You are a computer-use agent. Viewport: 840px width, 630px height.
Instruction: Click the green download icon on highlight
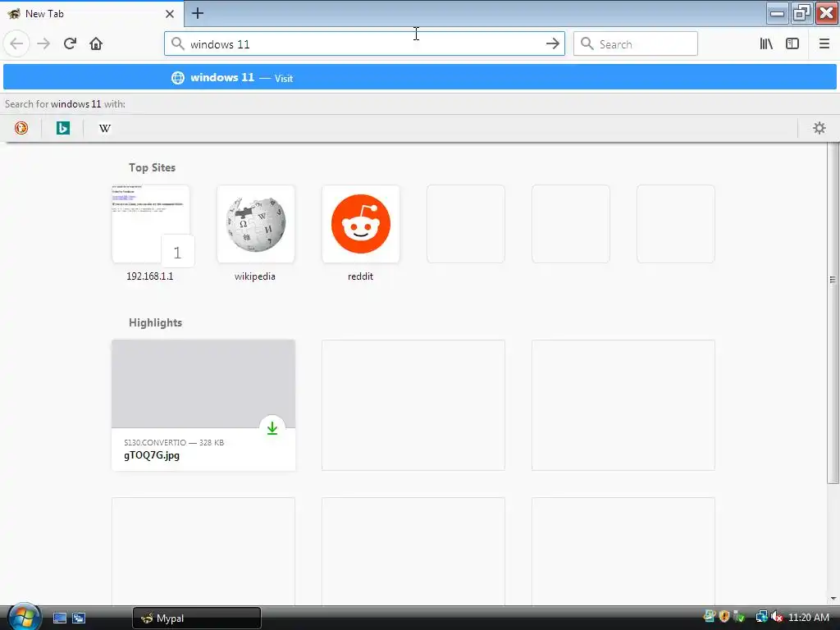tap(272, 428)
